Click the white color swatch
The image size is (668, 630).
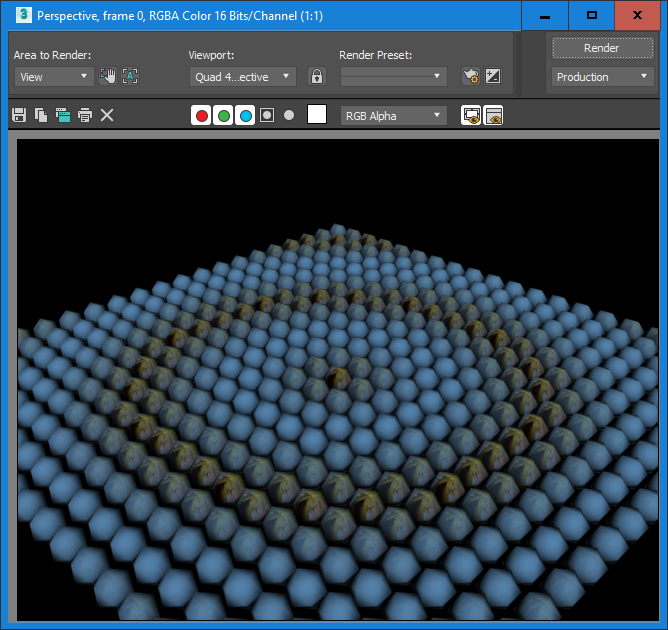[x=317, y=114]
